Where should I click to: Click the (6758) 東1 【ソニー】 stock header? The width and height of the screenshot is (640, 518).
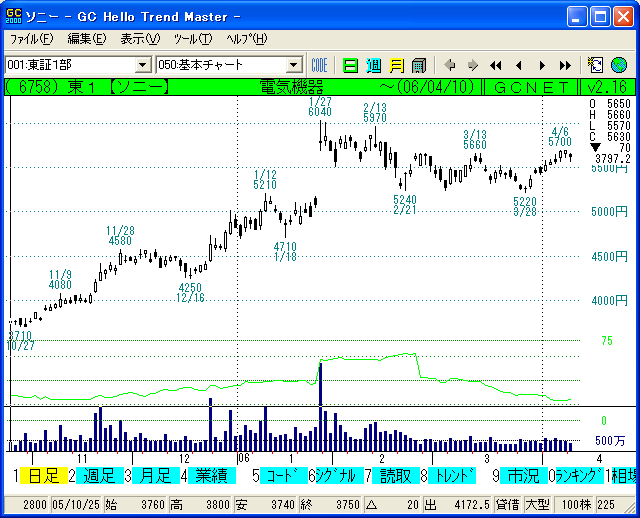87,87
